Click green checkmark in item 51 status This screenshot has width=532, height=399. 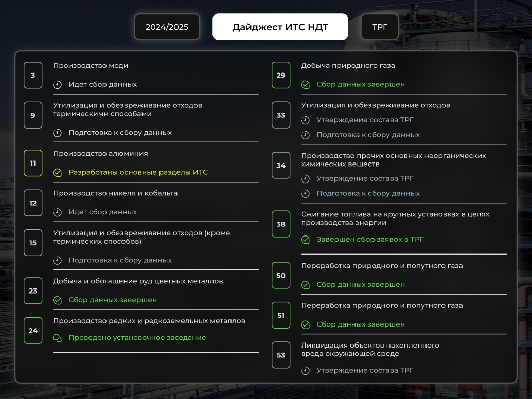305,325
